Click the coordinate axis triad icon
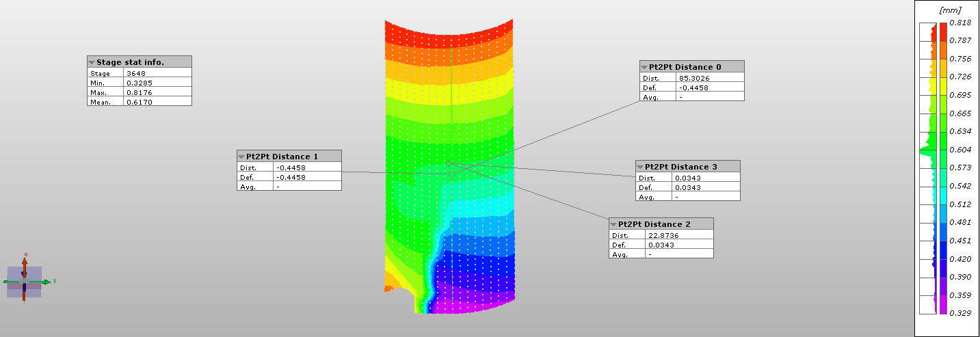Image resolution: width=980 pixels, height=337 pixels. (25, 281)
